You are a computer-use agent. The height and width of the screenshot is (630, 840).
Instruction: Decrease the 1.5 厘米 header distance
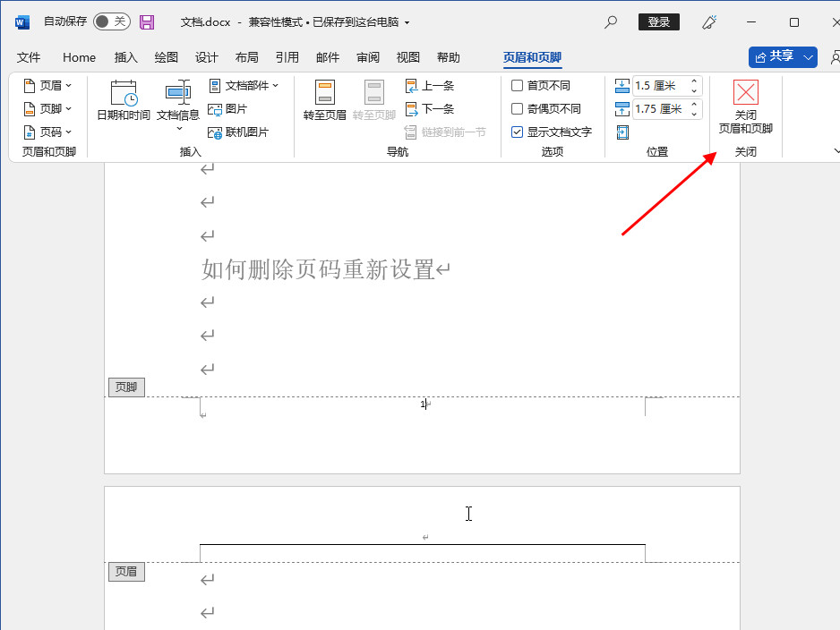click(x=694, y=90)
